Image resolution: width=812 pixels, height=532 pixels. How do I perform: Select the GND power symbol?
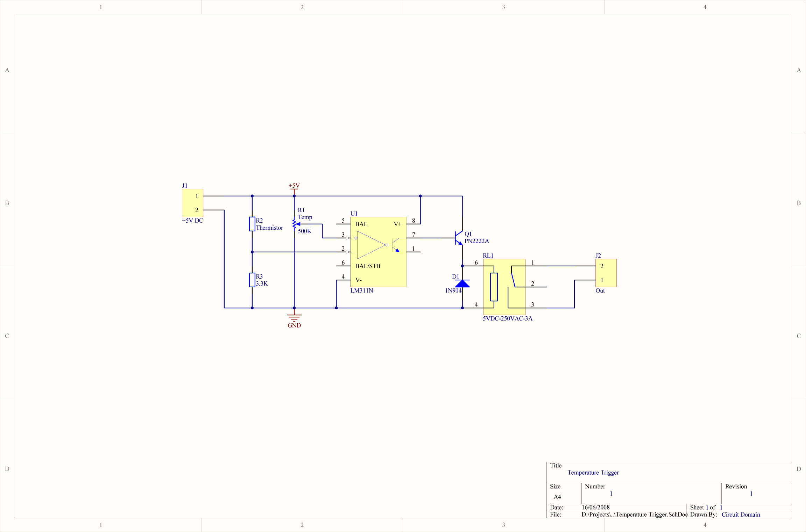pyautogui.click(x=294, y=316)
